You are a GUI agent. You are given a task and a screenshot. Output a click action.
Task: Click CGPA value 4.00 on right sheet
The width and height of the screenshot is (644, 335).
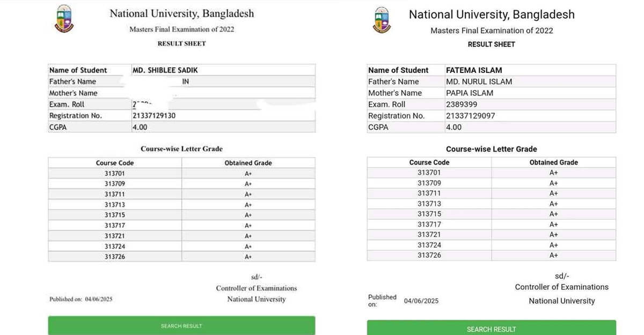[x=453, y=127]
